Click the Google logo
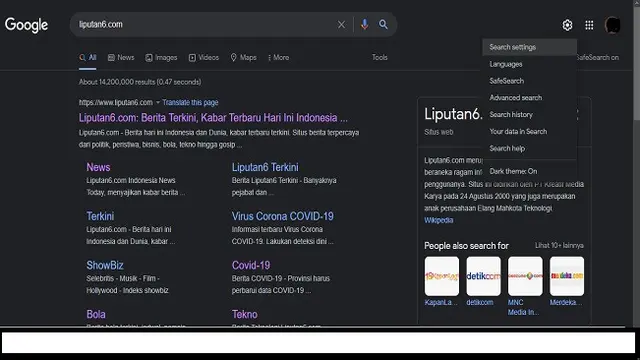Screen dimensions: 640x360 [27, 25]
